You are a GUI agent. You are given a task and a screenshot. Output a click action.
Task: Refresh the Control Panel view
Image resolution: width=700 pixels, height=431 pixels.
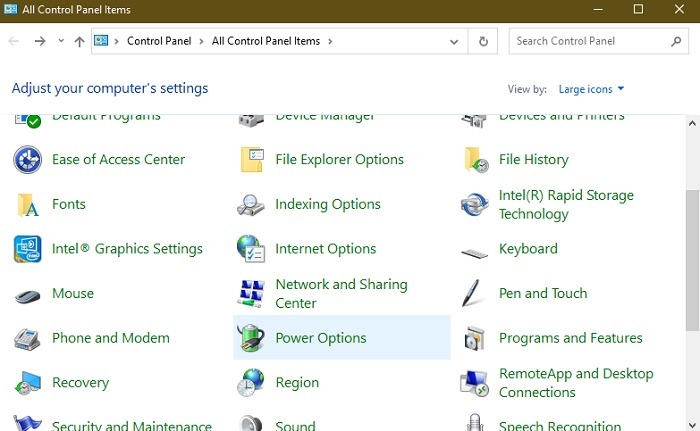(483, 42)
